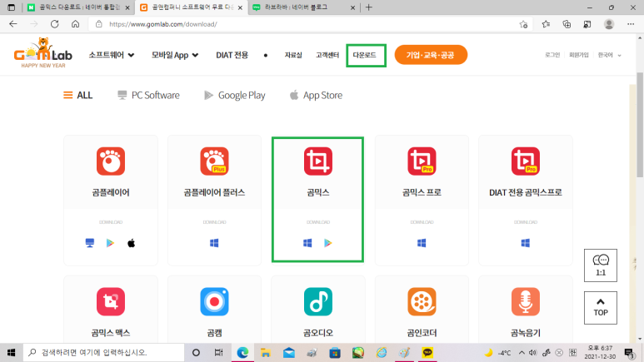
Task: Open the 곰캠 app icon
Action: click(214, 301)
